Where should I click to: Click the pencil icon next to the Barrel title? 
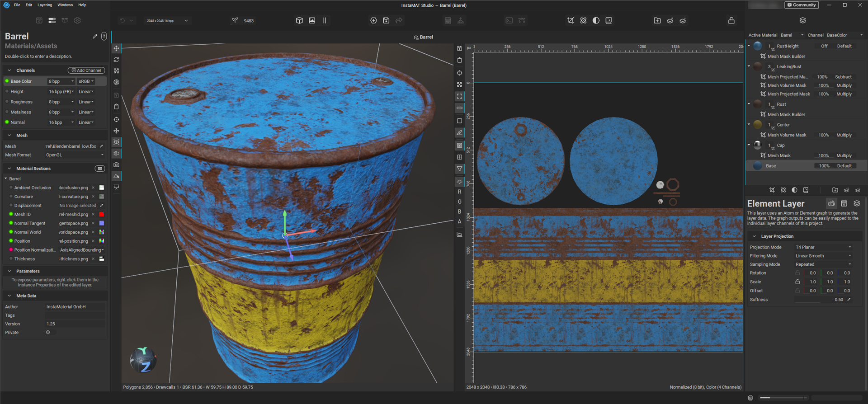95,37
